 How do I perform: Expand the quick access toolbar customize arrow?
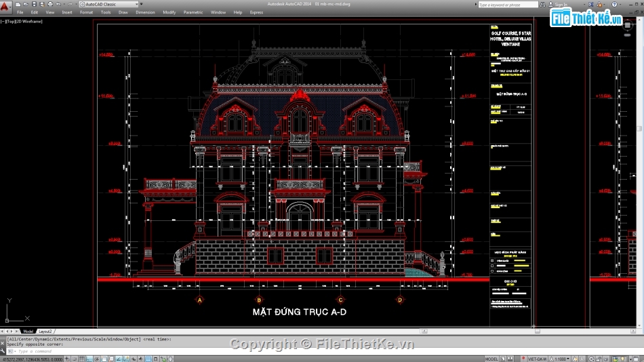pos(142,4)
